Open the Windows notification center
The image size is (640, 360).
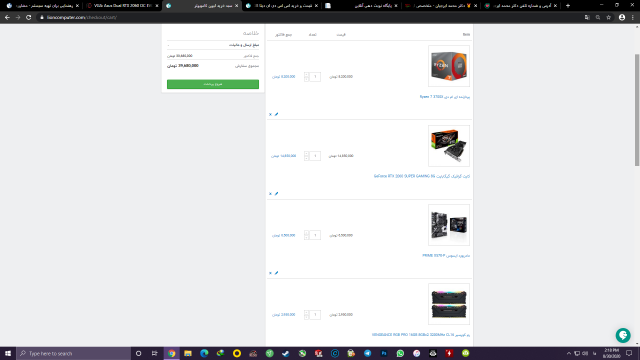[x=629, y=353]
